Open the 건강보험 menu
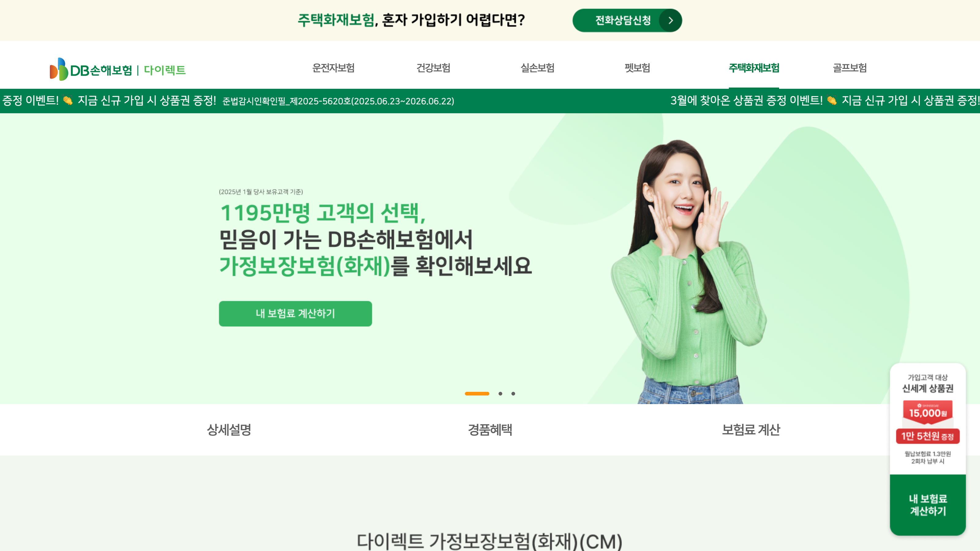 pos(433,68)
